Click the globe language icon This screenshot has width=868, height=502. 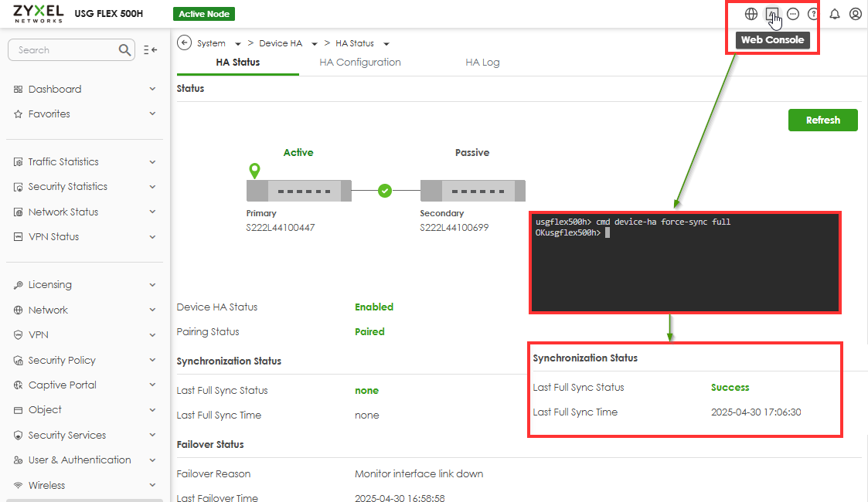tap(751, 14)
